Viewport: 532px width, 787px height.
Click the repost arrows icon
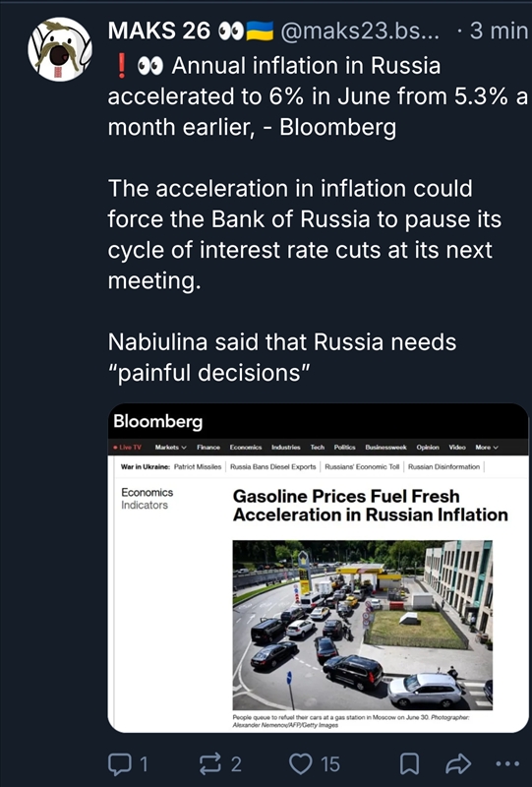209,764
